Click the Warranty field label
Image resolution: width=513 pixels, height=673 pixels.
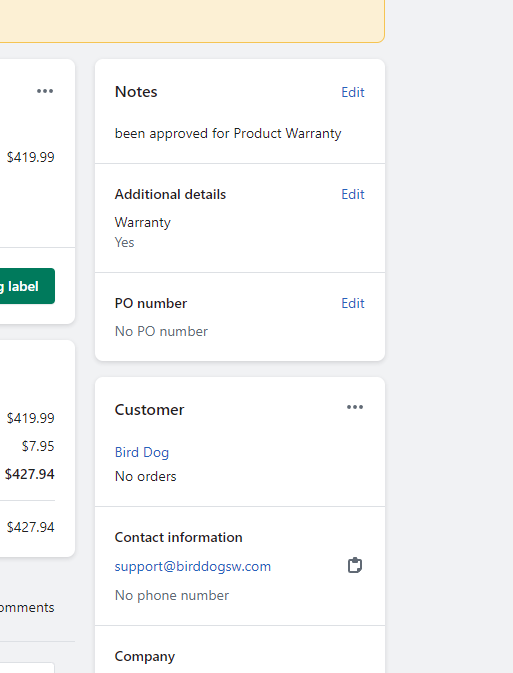[x=143, y=222]
